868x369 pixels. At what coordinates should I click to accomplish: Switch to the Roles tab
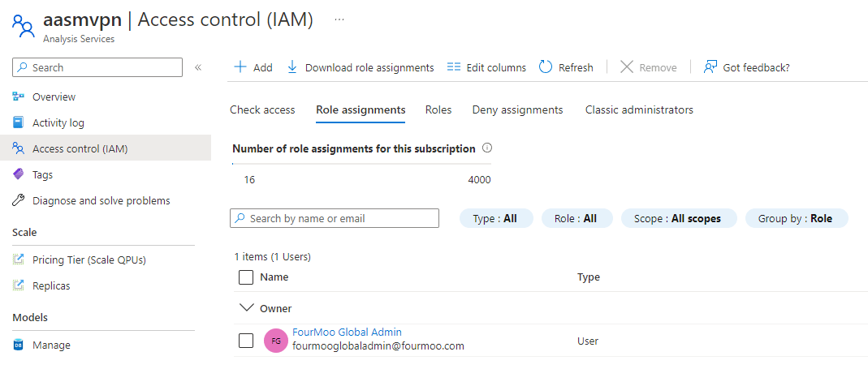(438, 109)
